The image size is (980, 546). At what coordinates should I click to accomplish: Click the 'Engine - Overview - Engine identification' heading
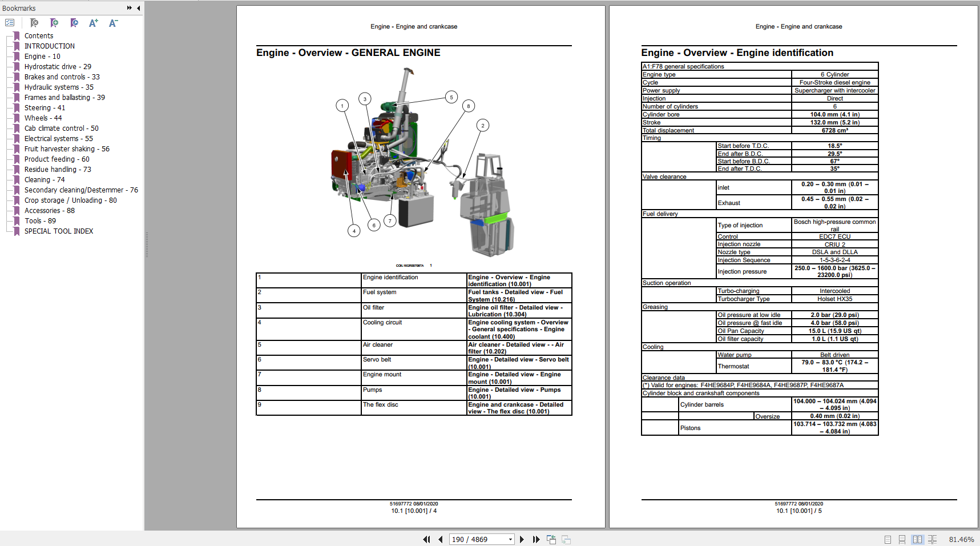click(x=737, y=53)
